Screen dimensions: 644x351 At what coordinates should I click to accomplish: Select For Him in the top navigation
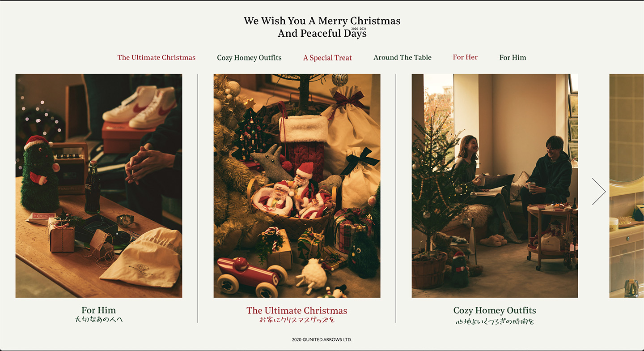513,57
